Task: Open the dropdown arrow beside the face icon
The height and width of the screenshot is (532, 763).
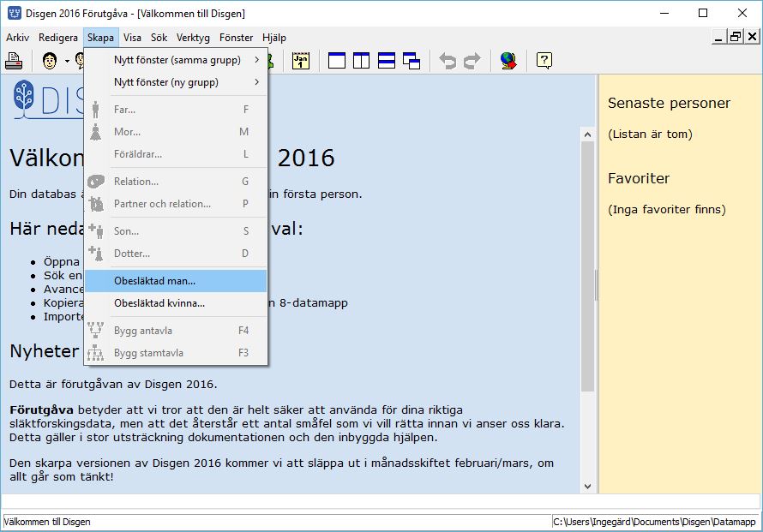Action: pyautogui.click(x=67, y=62)
